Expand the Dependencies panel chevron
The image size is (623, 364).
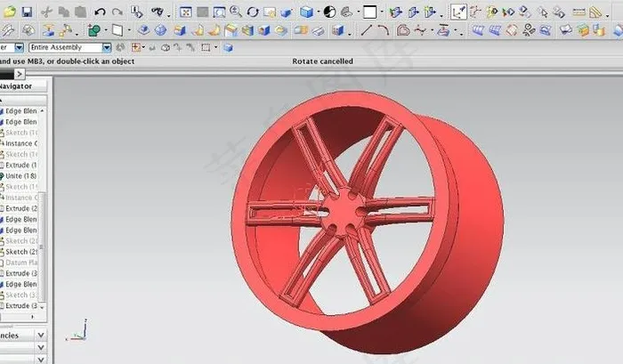[x=42, y=335]
